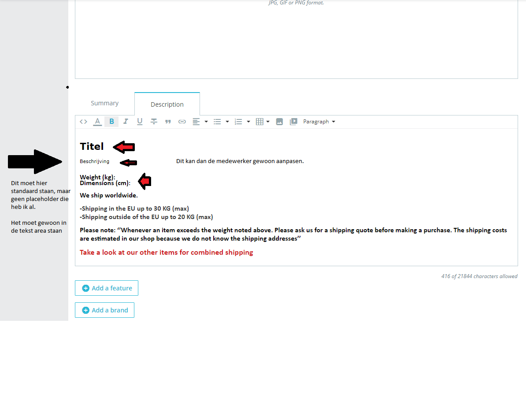Insert a bulleted list
Image resolution: width=526 pixels, height=420 pixels.
point(217,122)
